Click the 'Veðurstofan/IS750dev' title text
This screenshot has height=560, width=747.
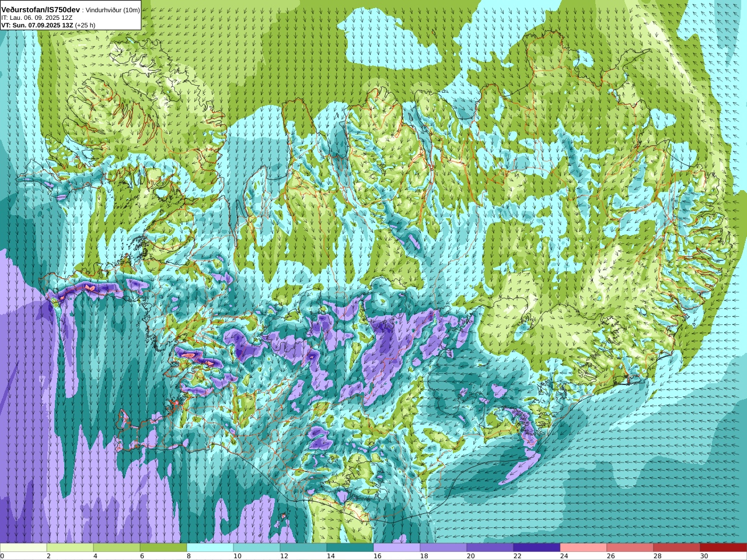pyautogui.click(x=41, y=10)
